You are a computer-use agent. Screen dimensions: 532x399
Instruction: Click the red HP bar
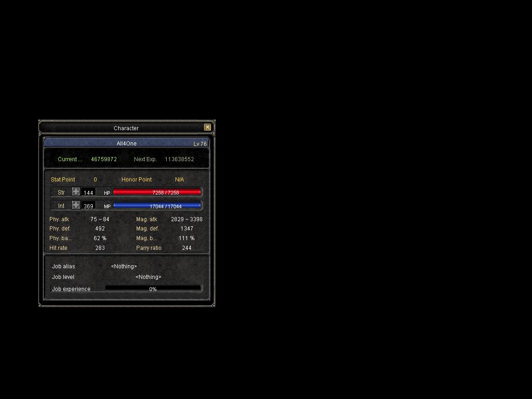(x=157, y=192)
